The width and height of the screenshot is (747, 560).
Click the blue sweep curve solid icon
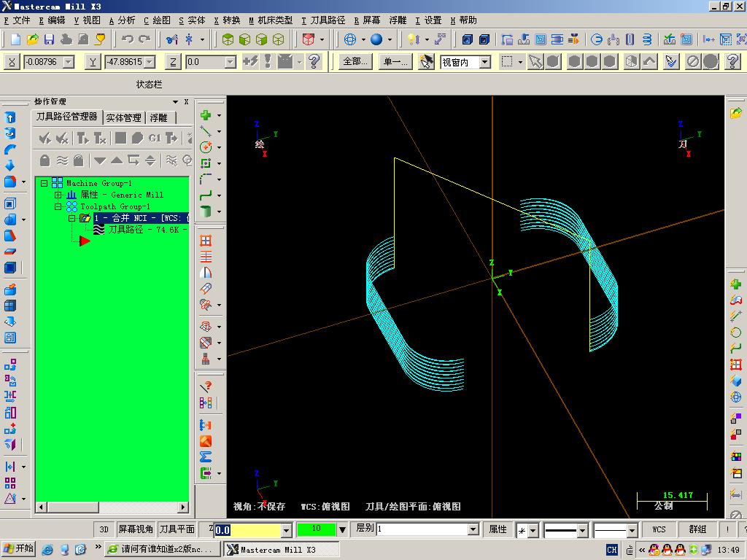(10, 149)
